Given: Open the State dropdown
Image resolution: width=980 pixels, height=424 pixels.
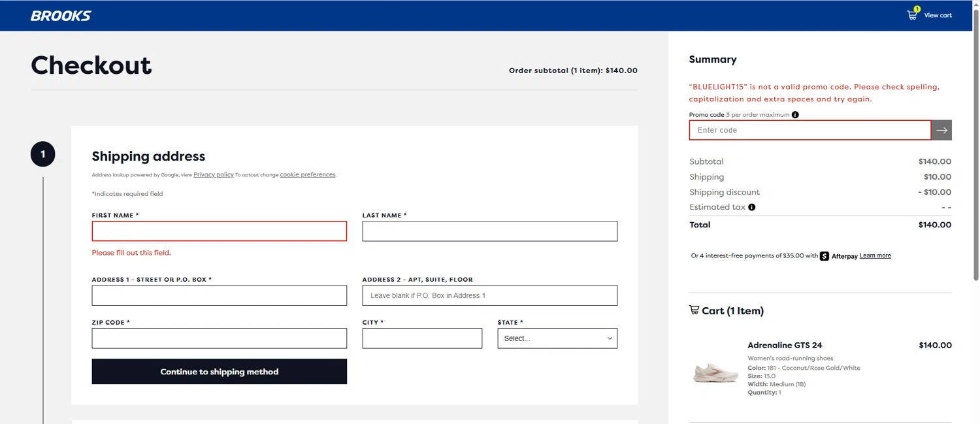Looking at the screenshot, I should tap(557, 338).
